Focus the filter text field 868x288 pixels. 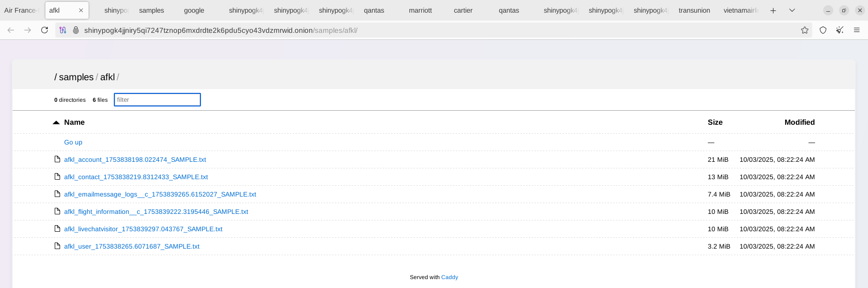pyautogui.click(x=157, y=100)
